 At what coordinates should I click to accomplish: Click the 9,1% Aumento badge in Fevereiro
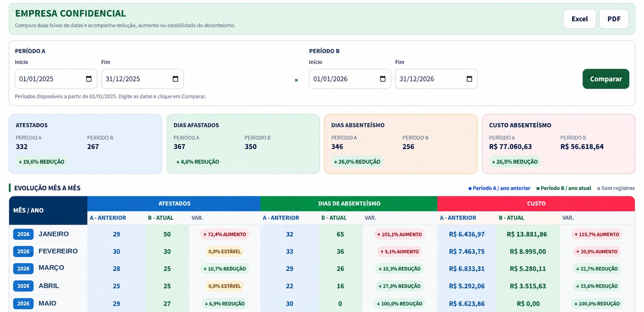tap(399, 252)
